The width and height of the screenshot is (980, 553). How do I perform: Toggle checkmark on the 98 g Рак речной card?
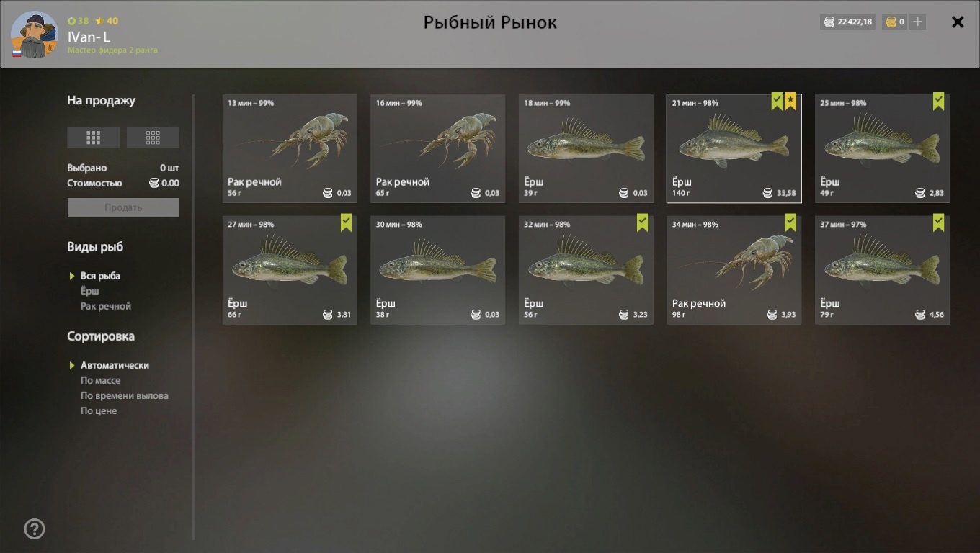point(790,222)
